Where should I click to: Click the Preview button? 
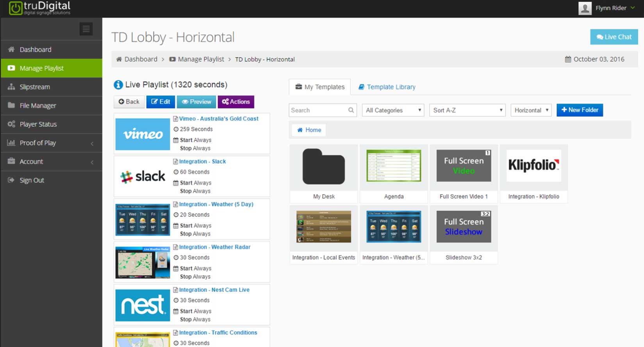pos(196,102)
